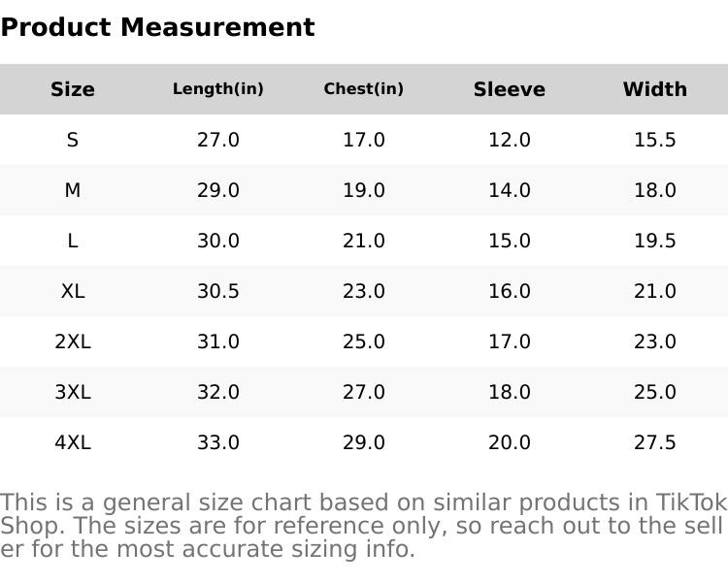The height and width of the screenshot is (584, 728).
Task: Select the 27.5 width value for 4XL
Action: pos(655,442)
